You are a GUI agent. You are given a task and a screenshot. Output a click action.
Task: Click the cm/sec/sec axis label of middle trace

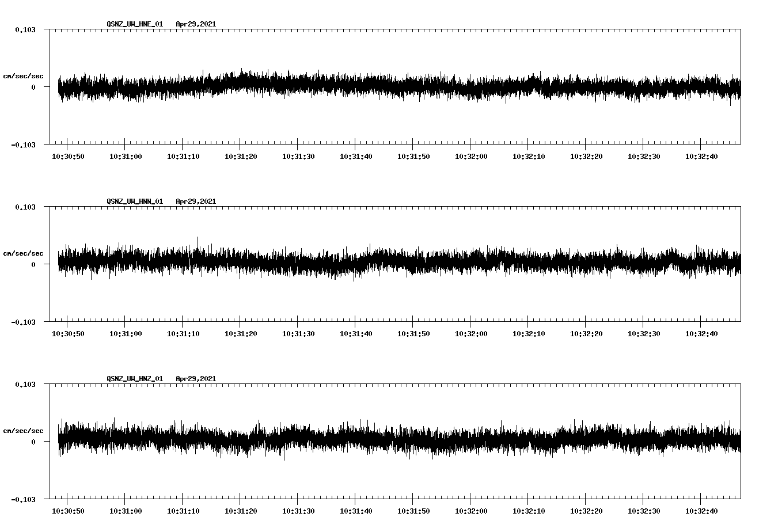[x=24, y=253]
